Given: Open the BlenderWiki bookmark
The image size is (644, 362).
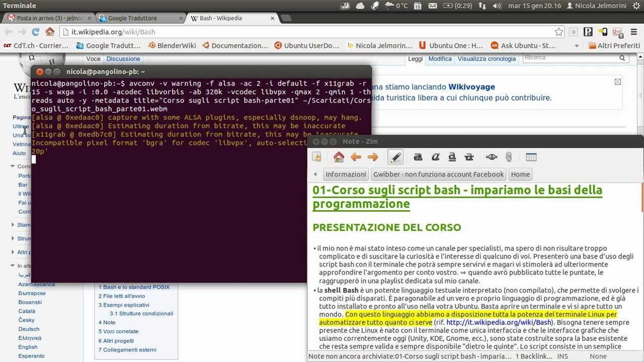Looking at the screenshot, I should coord(172,45).
